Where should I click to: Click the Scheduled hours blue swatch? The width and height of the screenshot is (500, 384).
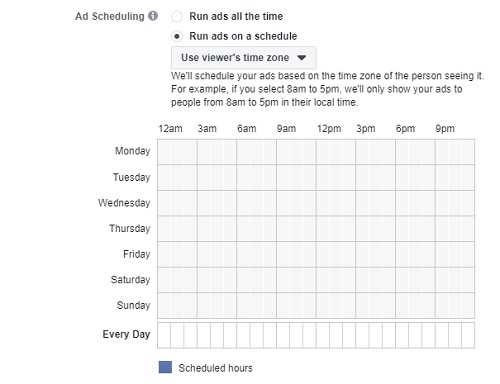tap(165, 367)
